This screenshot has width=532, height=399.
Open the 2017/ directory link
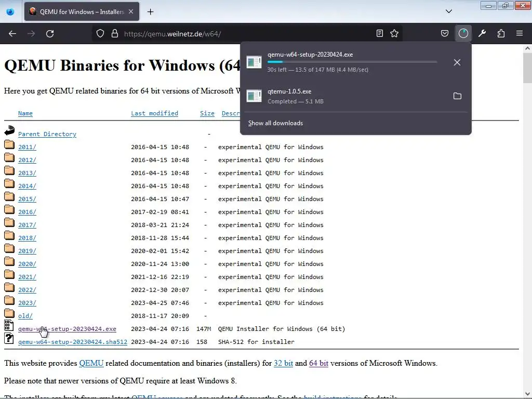coord(27,225)
